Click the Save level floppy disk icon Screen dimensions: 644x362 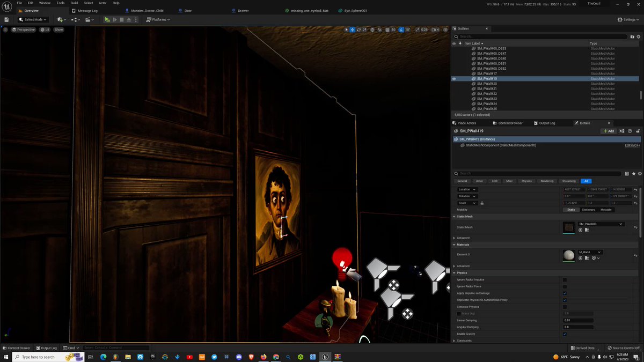tap(6, 19)
